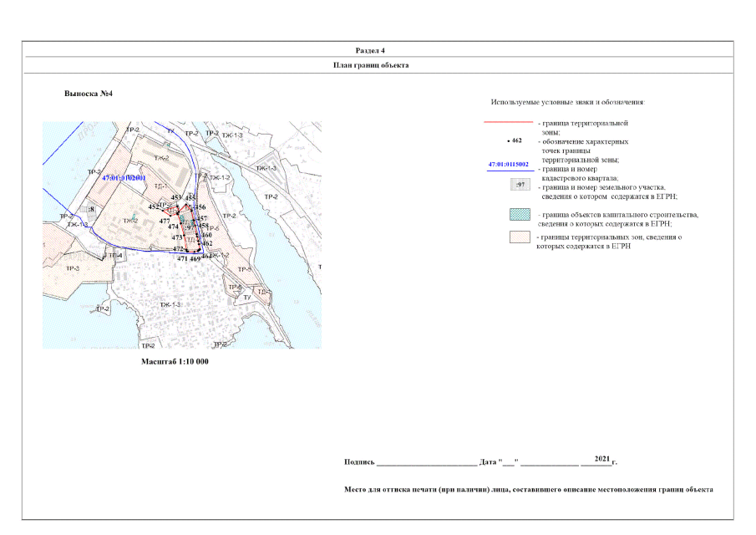Click the ТР-3 zone label on the map
This screenshot has height=535, width=756.
73,268
